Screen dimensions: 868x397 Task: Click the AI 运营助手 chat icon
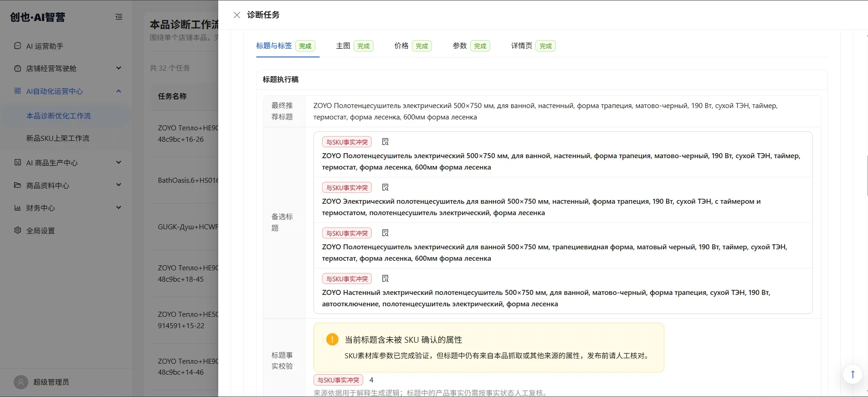(18, 46)
